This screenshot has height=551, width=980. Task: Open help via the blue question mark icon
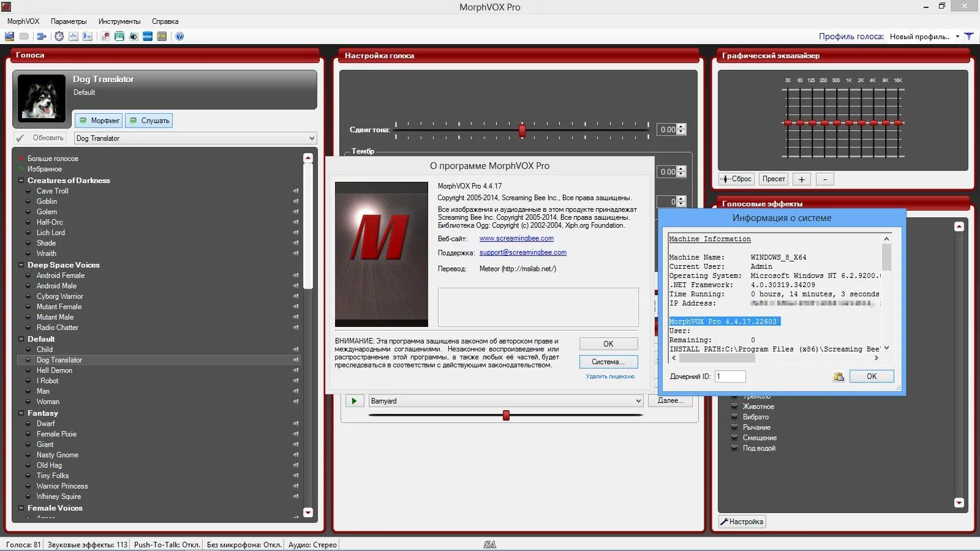tap(179, 36)
